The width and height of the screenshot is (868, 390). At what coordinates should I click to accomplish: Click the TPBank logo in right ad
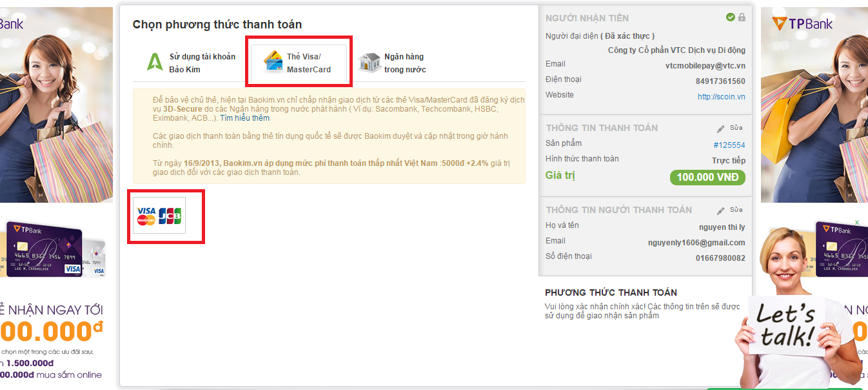802,24
